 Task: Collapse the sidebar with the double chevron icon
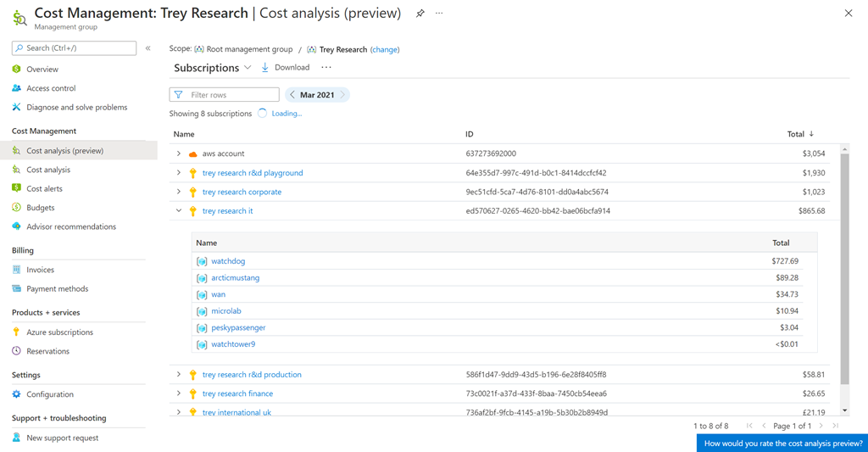[x=147, y=48]
